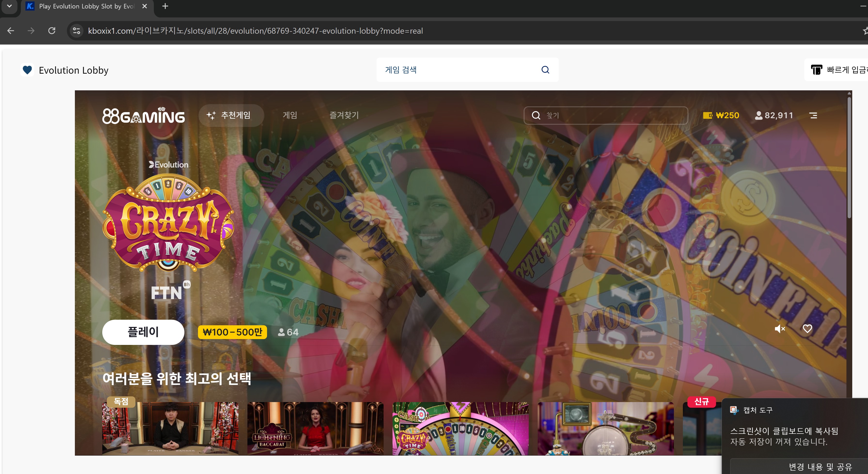Click the Evolution brand logo text
The height and width of the screenshot is (474, 868).
pos(169,165)
